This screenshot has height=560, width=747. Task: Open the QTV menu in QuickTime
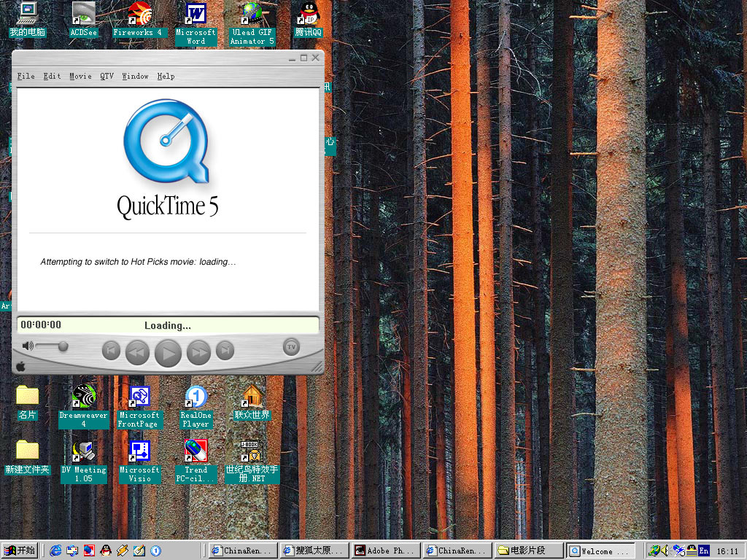(x=107, y=76)
